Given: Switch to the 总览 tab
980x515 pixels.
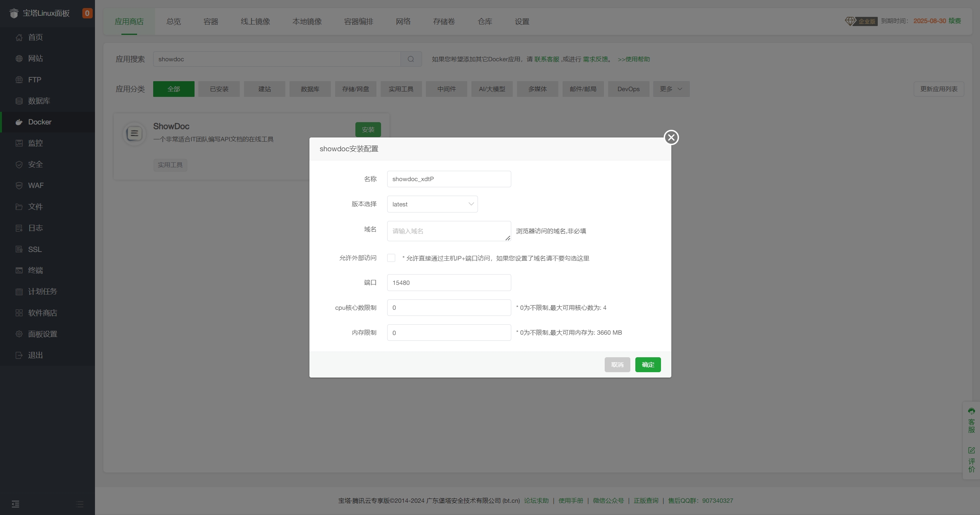Looking at the screenshot, I should 173,21.
